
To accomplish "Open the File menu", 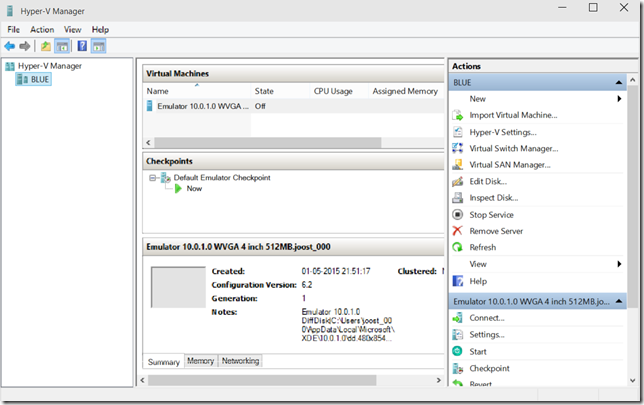I will coord(13,30).
